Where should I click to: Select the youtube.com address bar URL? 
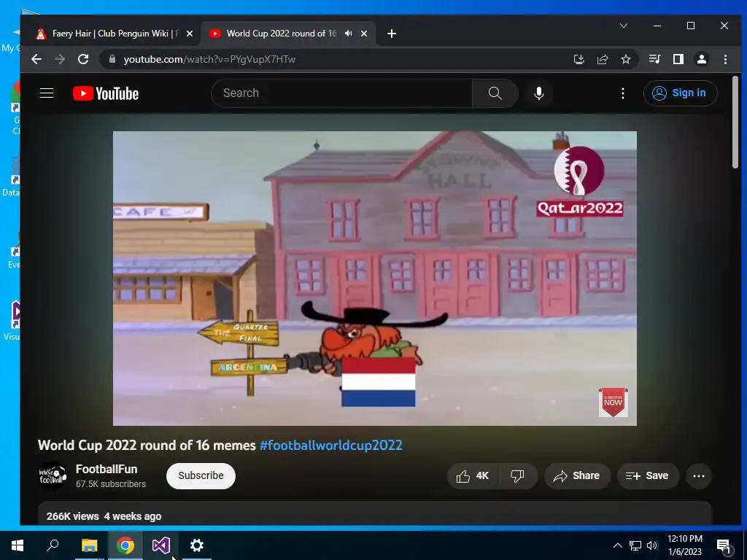pos(209,59)
